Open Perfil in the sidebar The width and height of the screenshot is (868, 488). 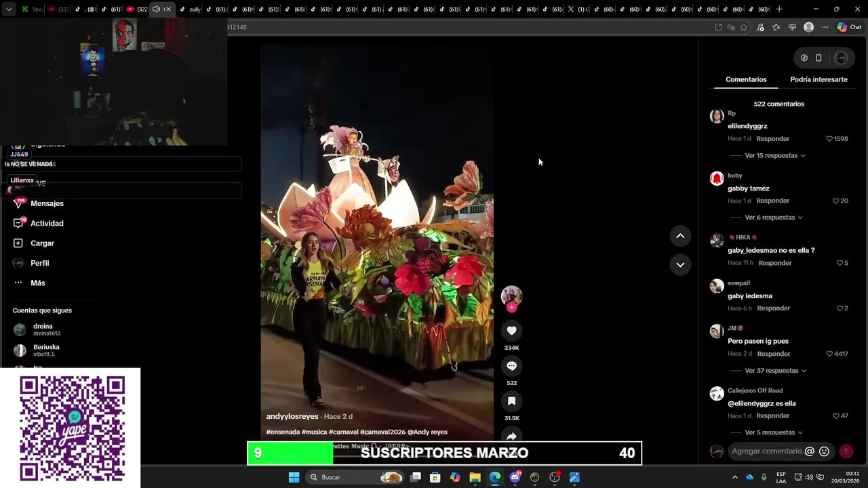[x=39, y=263]
